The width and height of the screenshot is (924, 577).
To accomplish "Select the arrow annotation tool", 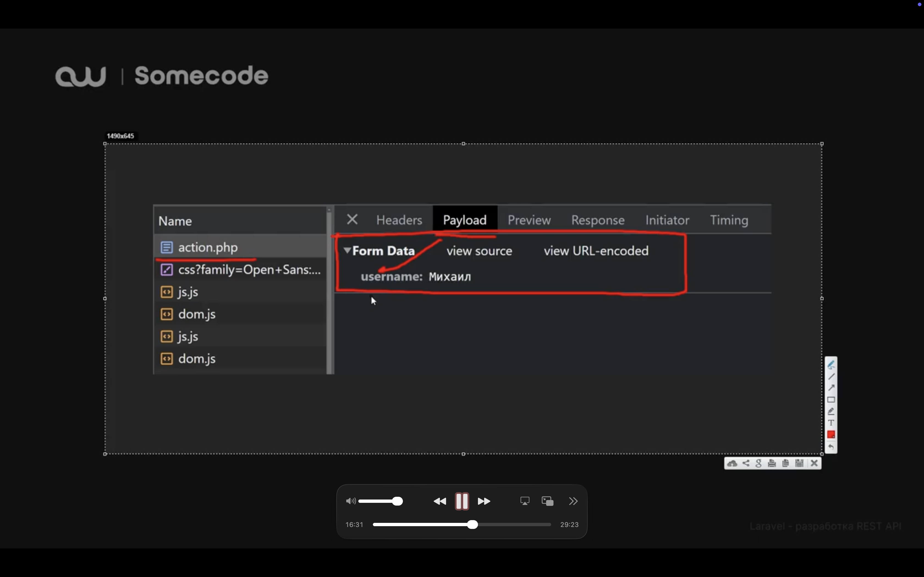I will (831, 388).
